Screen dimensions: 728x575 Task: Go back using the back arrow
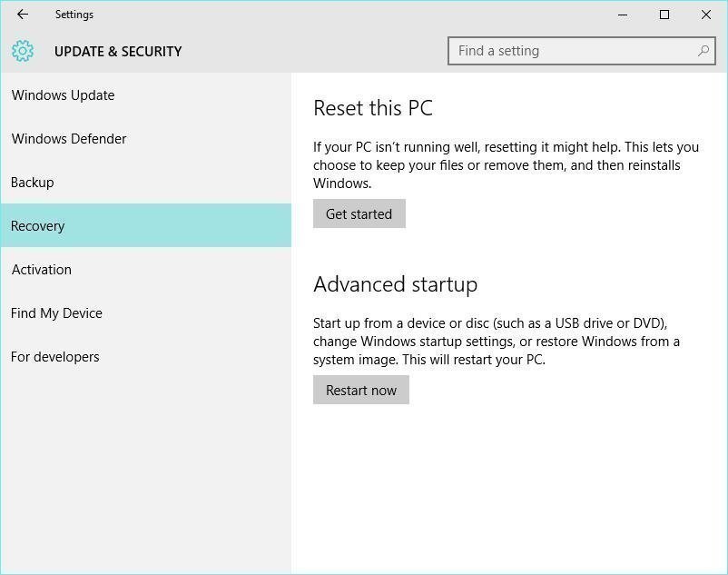pos(23,15)
